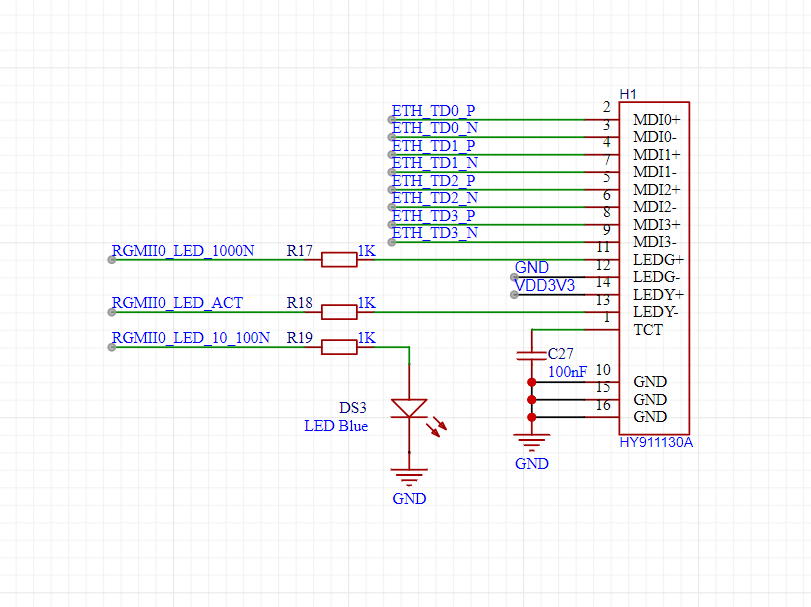
Task: Click the ETH_TD0_P net label
Action: click(433, 111)
